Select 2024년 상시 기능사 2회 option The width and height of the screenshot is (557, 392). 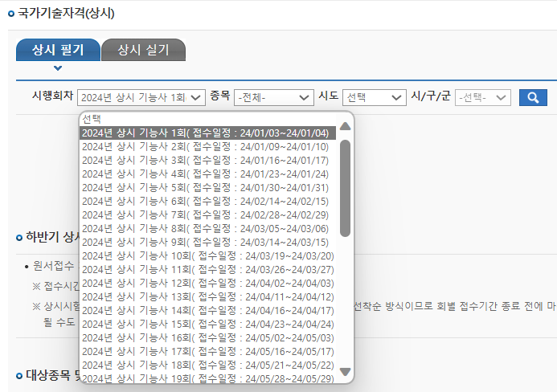coord(208,147)
